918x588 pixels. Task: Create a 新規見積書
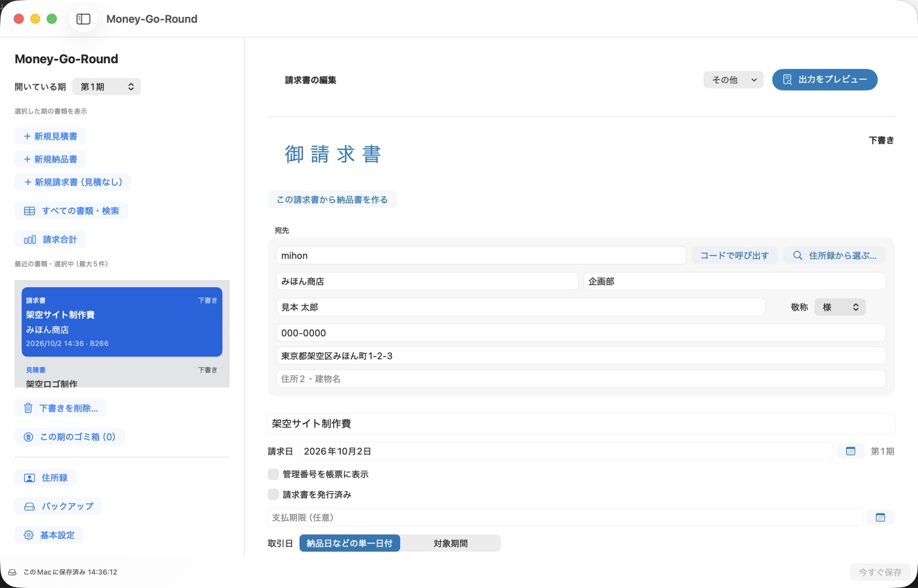pos(50,136)
